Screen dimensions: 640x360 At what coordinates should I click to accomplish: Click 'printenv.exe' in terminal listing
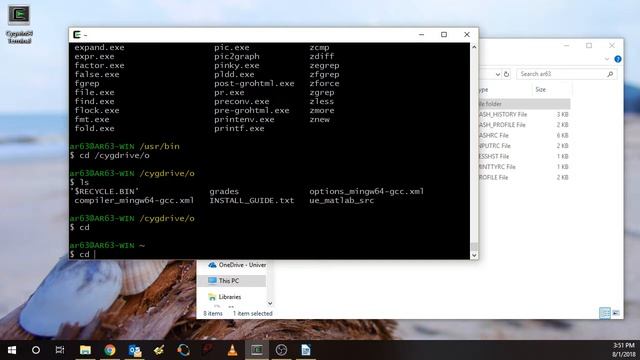(x=244, y=119)
